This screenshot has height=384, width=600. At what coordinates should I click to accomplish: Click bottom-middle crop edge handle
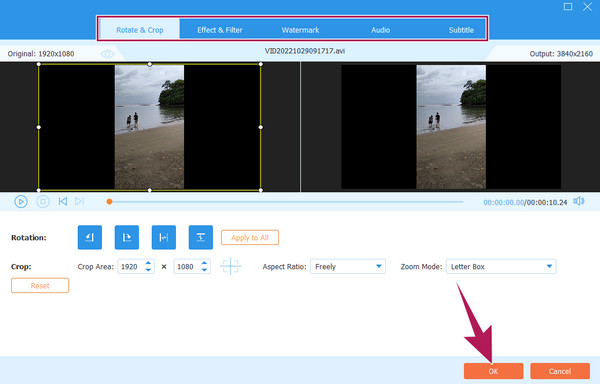coord(150,190)
